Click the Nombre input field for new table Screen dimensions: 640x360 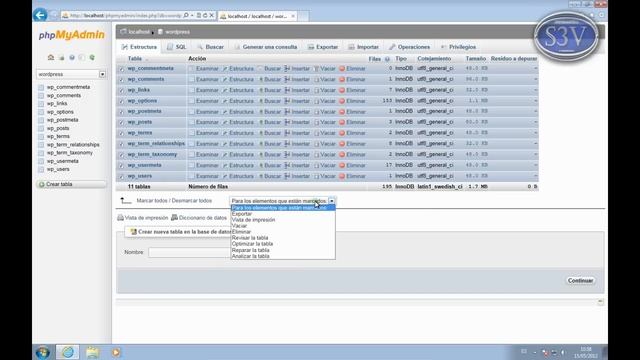pyautogui.click(x=189, y=252)
